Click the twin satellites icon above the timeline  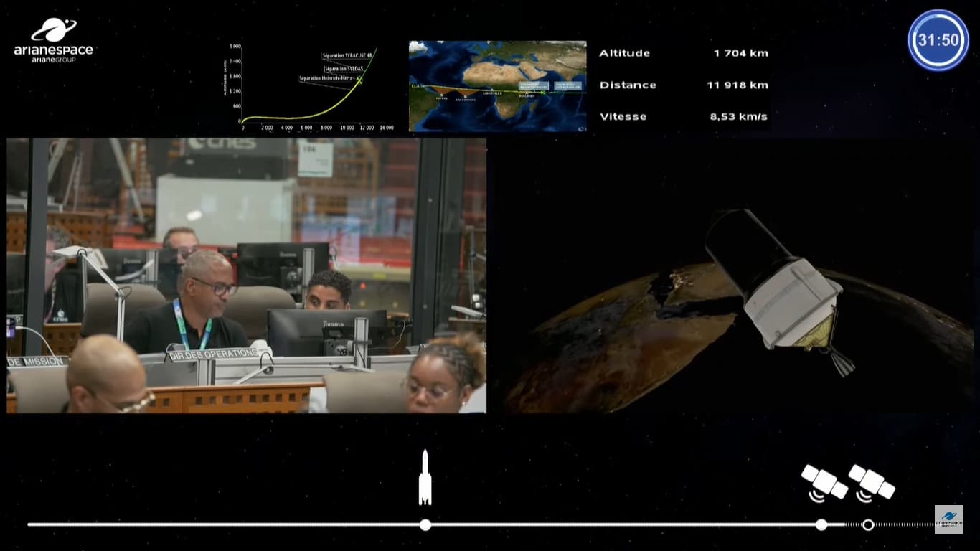[848, 482]
